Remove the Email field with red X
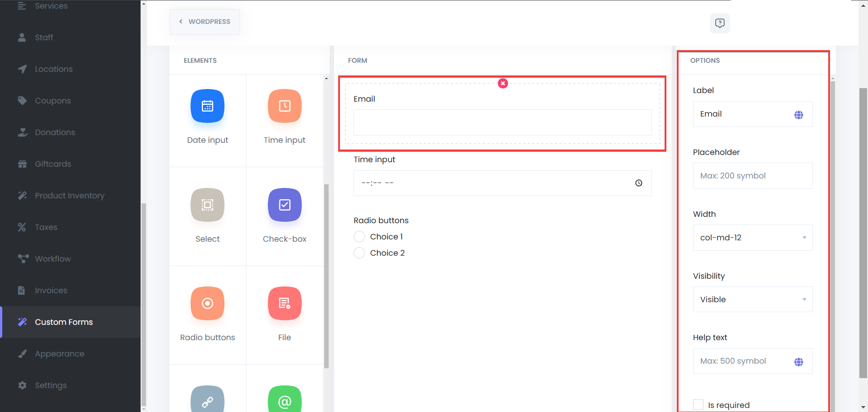 click(503, 84)
